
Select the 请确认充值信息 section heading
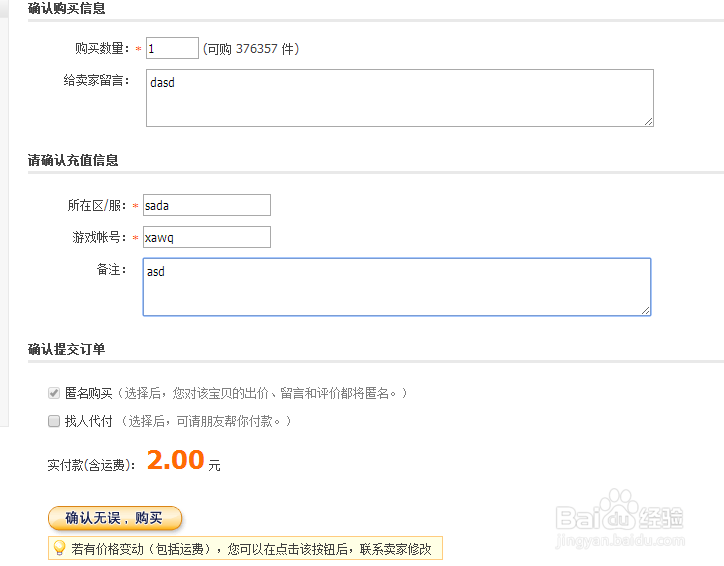pos(73,160)
